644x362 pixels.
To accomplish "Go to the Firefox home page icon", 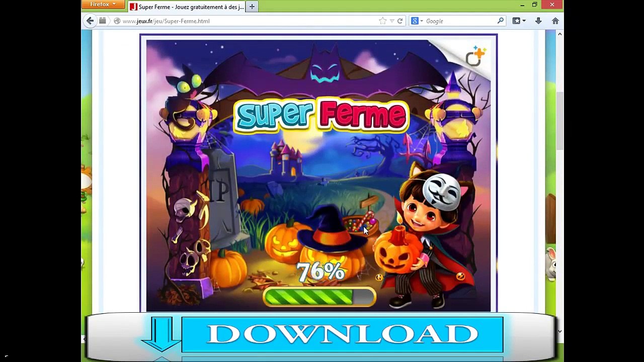I will tap(555, 21).
